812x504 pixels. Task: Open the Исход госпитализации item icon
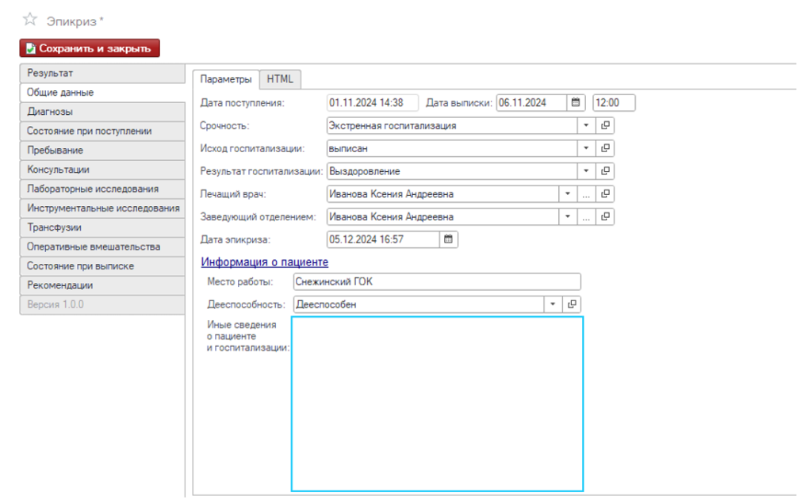pos(605,148)
